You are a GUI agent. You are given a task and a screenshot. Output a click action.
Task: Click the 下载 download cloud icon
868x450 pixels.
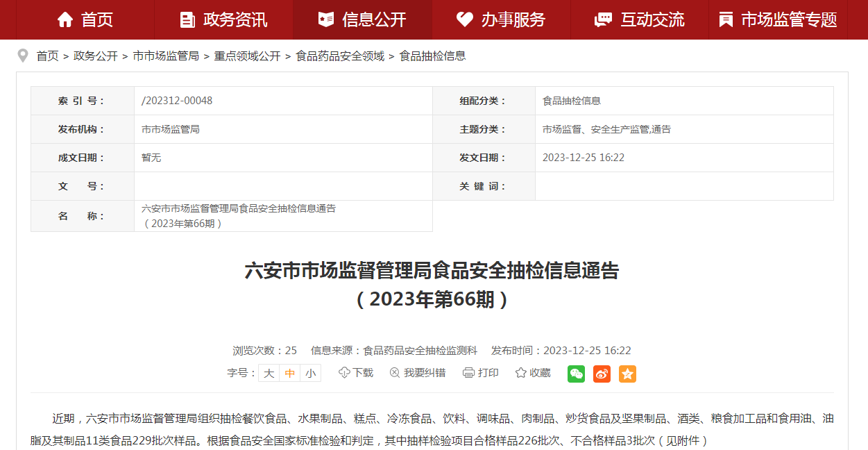pyautogui.click(x=344, y=373)
